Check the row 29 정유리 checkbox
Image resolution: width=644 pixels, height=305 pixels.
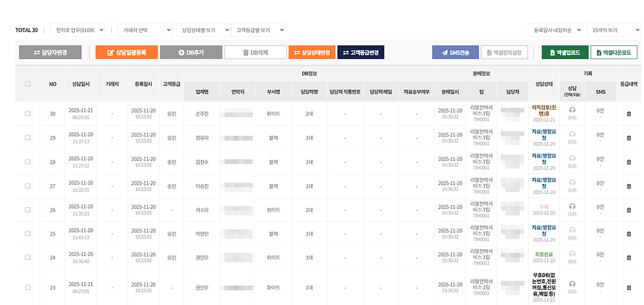tap(28, 137)
